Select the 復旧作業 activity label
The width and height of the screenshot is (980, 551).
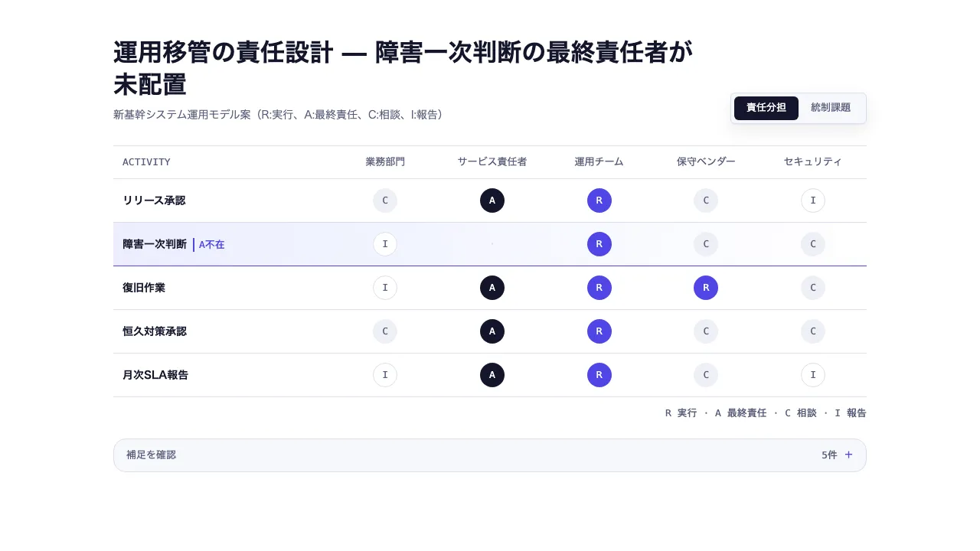[144, 288]
